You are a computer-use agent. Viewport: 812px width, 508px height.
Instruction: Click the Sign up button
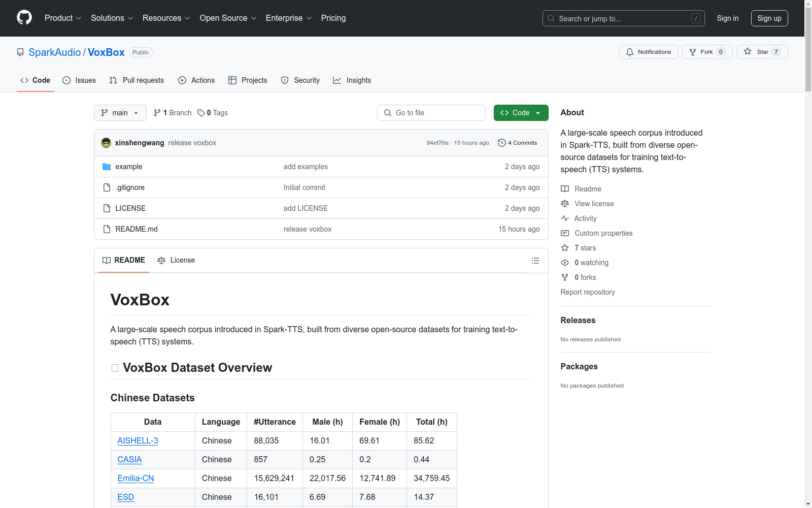769,18
